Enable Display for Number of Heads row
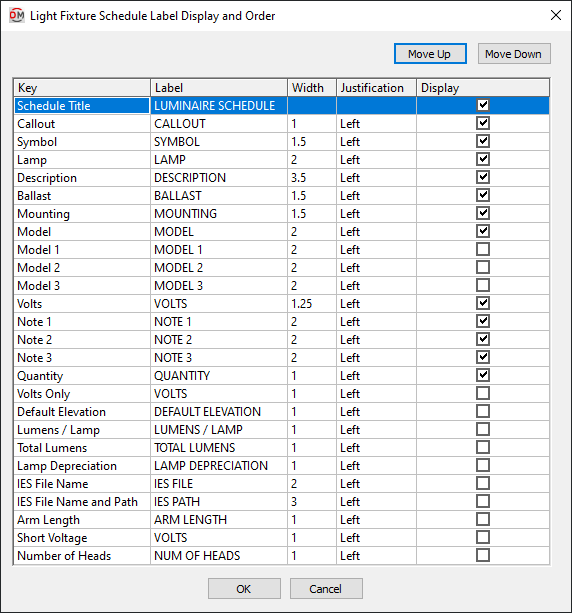572x613 pixels. point(483,555)
